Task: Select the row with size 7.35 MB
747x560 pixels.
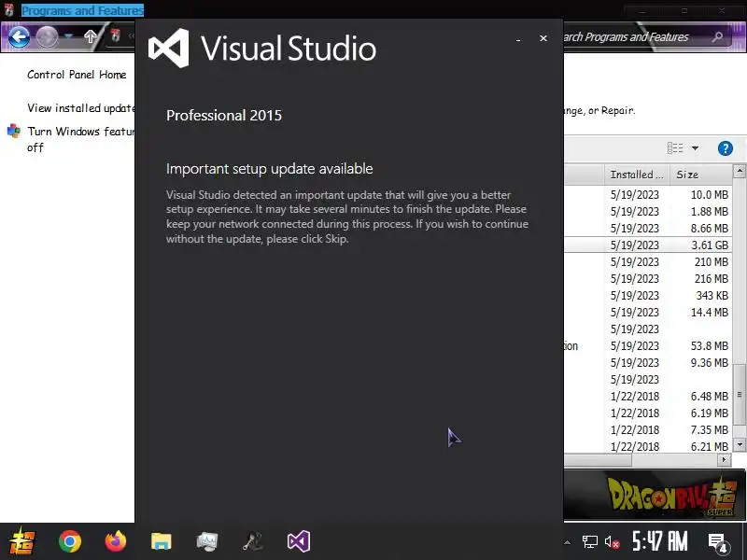Action: (x=648, y=430)
